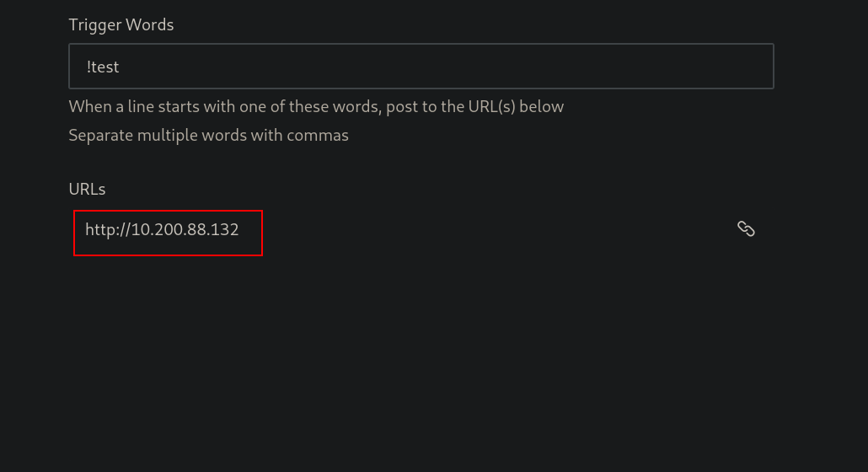
Task: Click into the URLs input field
Action: pyautogui.click(x=421, y=229)
